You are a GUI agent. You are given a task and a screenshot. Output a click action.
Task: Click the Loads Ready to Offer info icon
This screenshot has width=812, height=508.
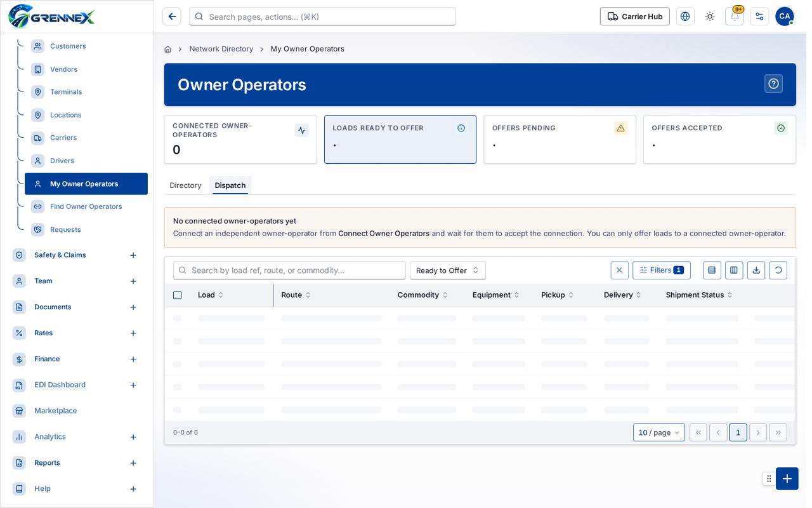point(461,128)
